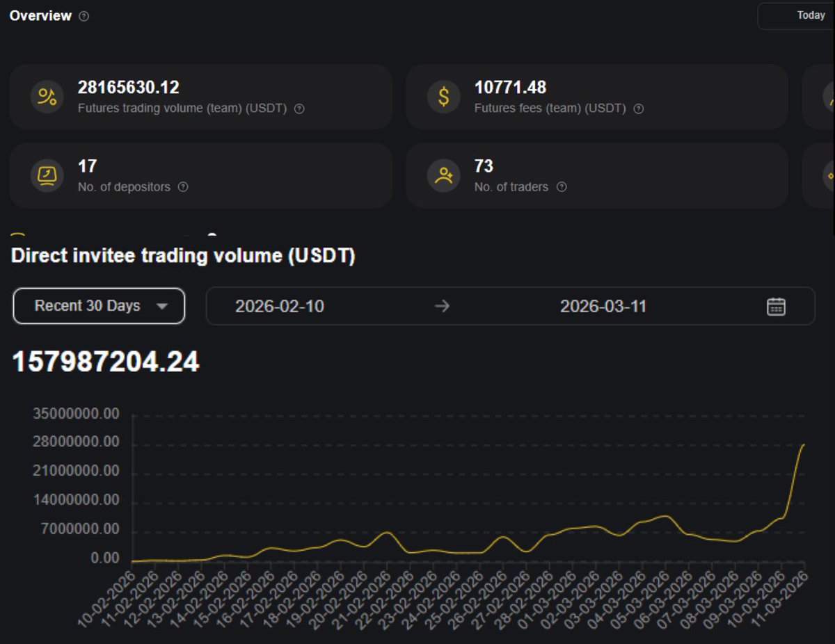Open info tooltip for Futures trading volume

tap(299, 108)
